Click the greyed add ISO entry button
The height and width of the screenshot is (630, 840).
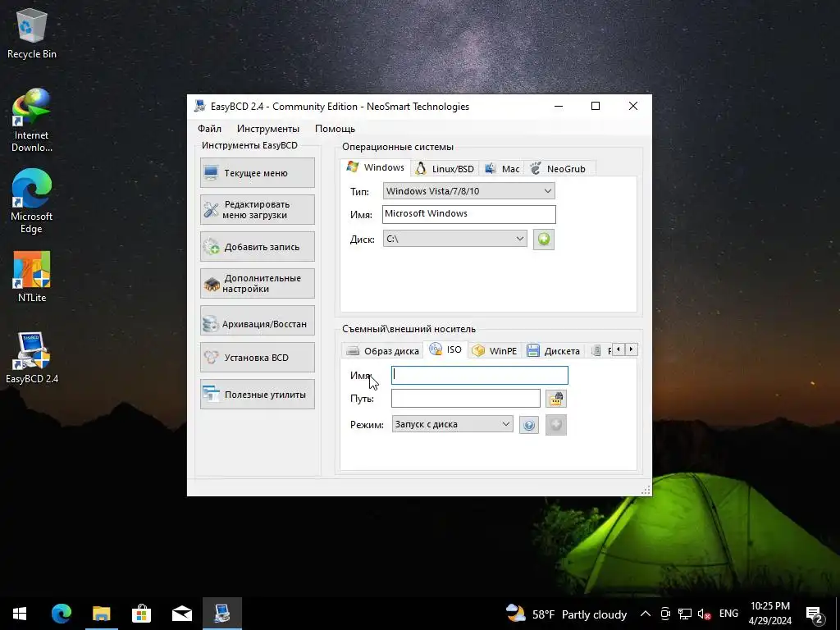click(556, 425)
